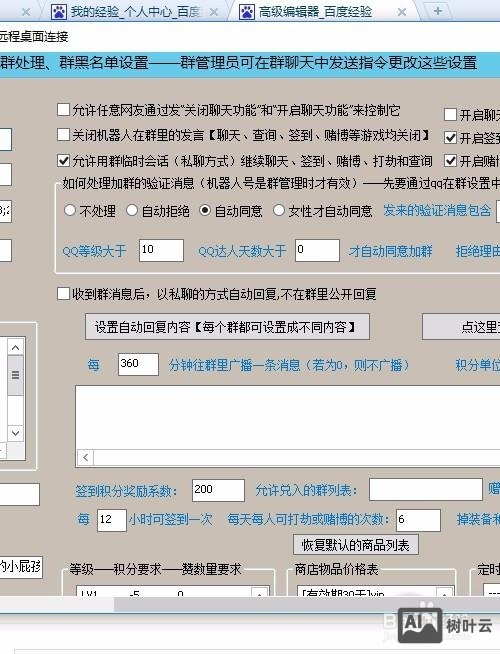Select 不处理 radio option
Image resolution: width=500 pixels, height=654 pixels.
pos(70,210)
